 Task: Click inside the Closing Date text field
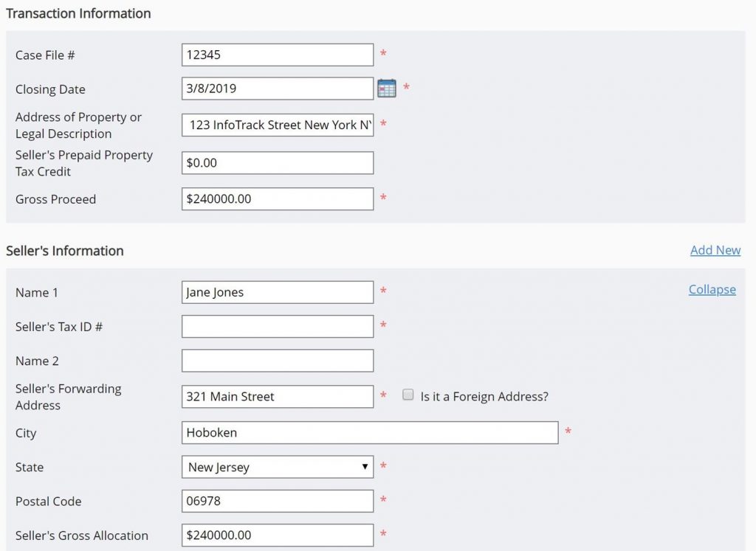pos(277,87)
